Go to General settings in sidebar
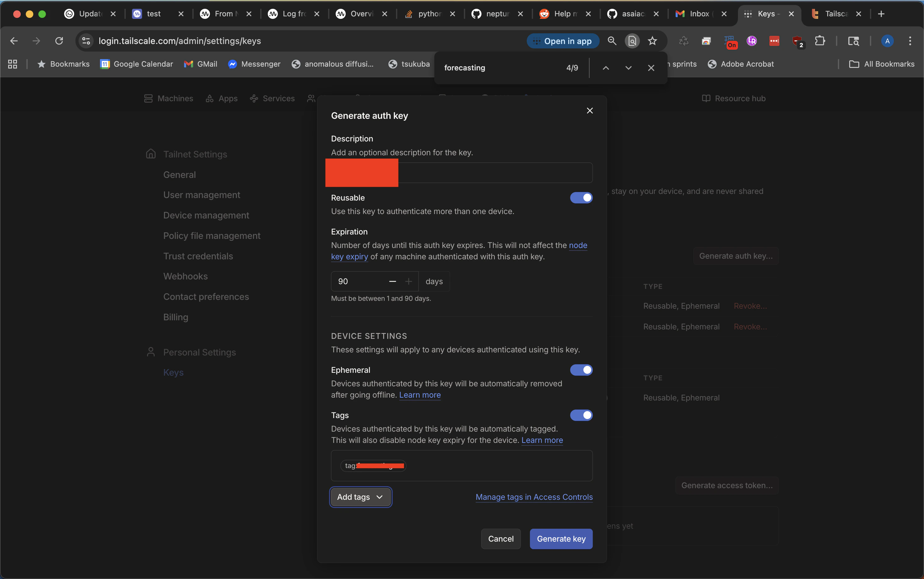Viewport: 924px width, 579px height. (179, 175)
